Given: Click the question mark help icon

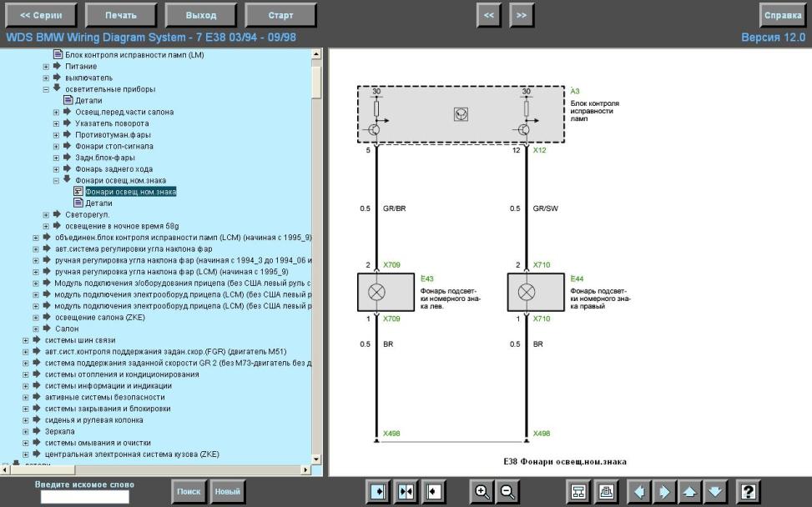Looking at the screenshot, I should (749, 491).
